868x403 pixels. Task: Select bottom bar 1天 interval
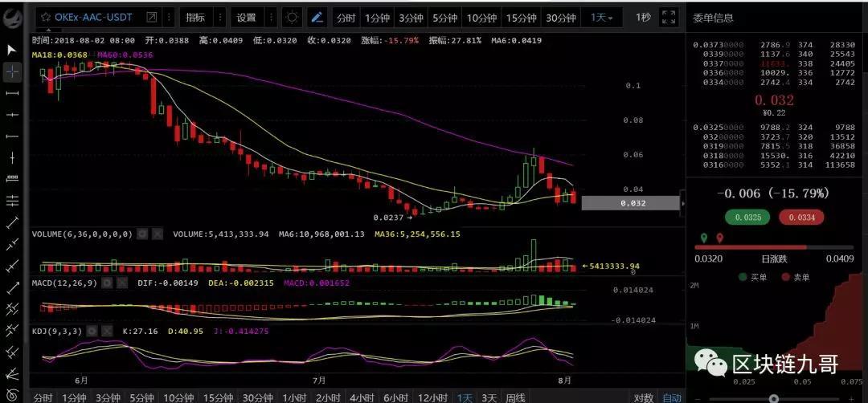(x=465, y=397)
